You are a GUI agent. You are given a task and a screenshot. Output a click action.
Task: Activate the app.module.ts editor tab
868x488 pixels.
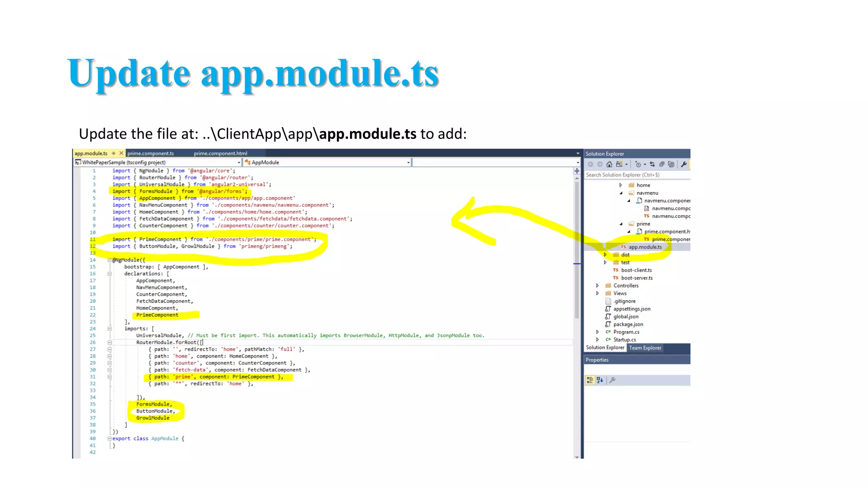coord(91,153)
